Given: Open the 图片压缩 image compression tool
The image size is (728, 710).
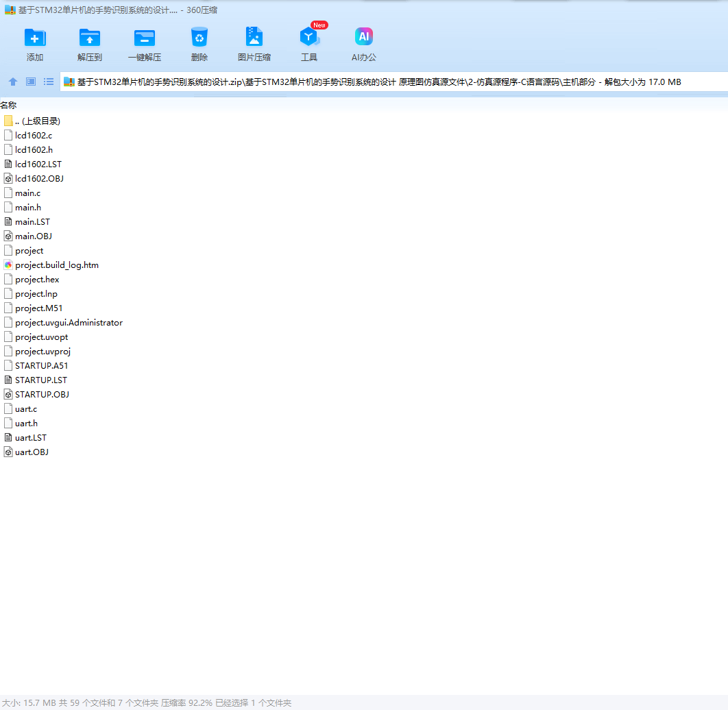Looking at the screenshot, I should (254, 36).
